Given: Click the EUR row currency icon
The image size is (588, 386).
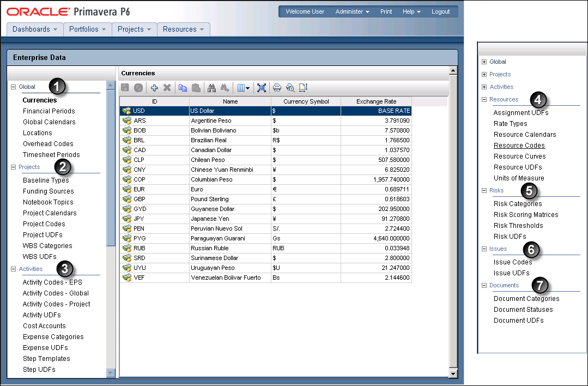Looking at the screenshot, I should 127,189.
